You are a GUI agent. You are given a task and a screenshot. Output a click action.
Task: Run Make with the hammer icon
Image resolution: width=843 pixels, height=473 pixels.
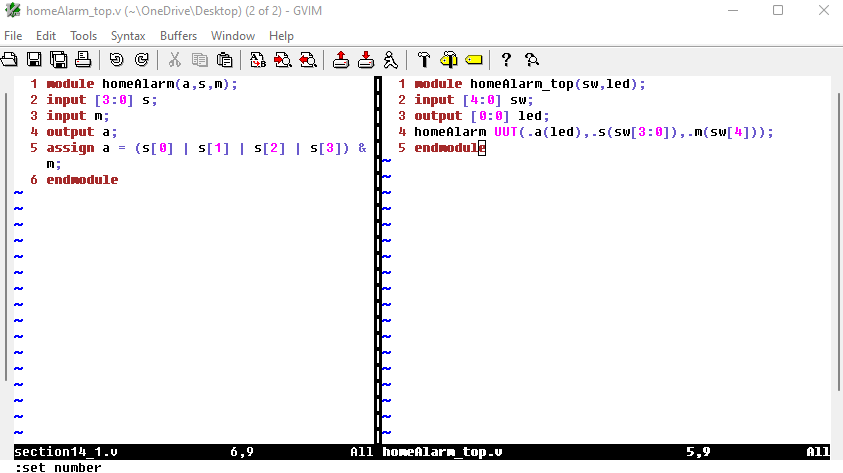click(424, 60)
